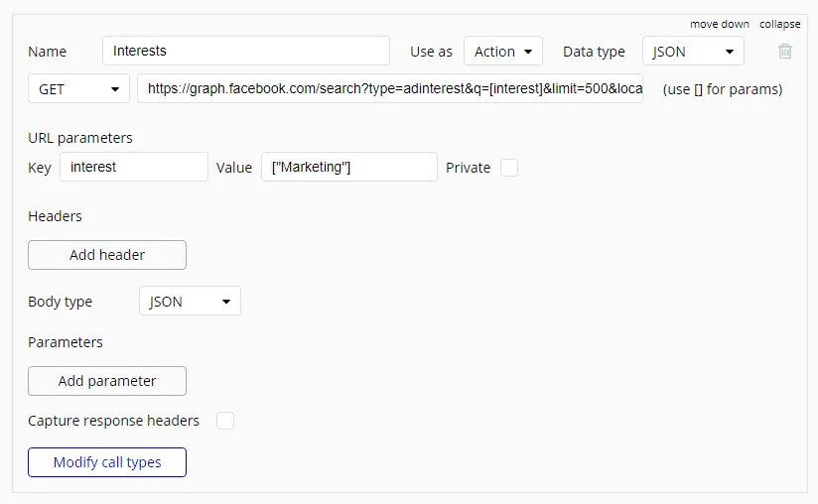Click the 'Headers' section label
Screen dimensions: 818x504
[55, 216]
